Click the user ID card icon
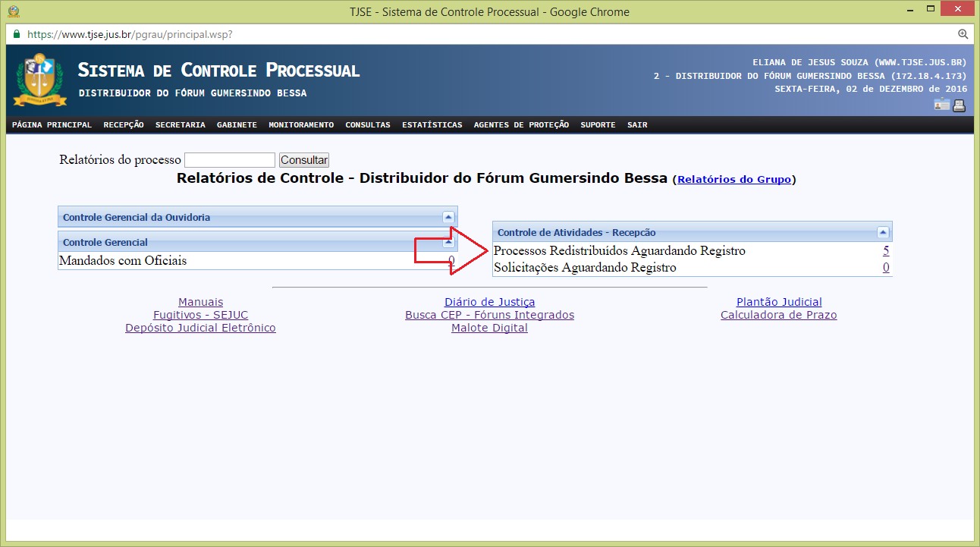The height and width of the screenshot is (547, 980). (941, 105)
